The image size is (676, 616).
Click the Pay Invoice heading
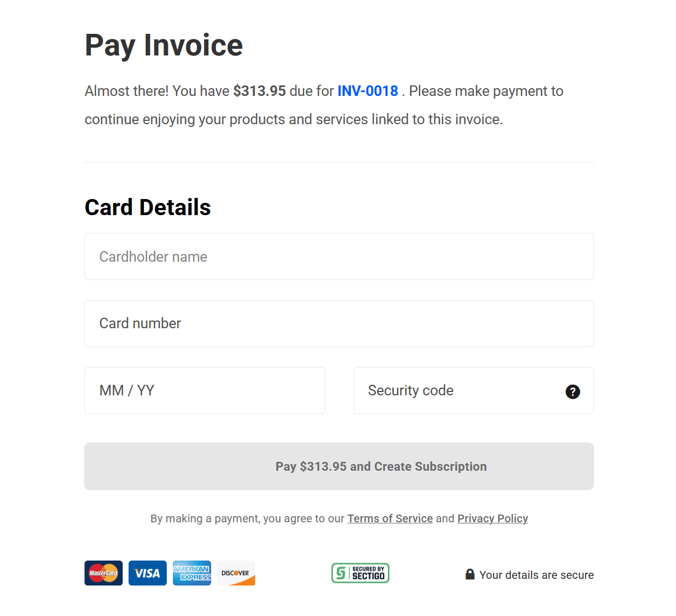[x=164, y=45]
